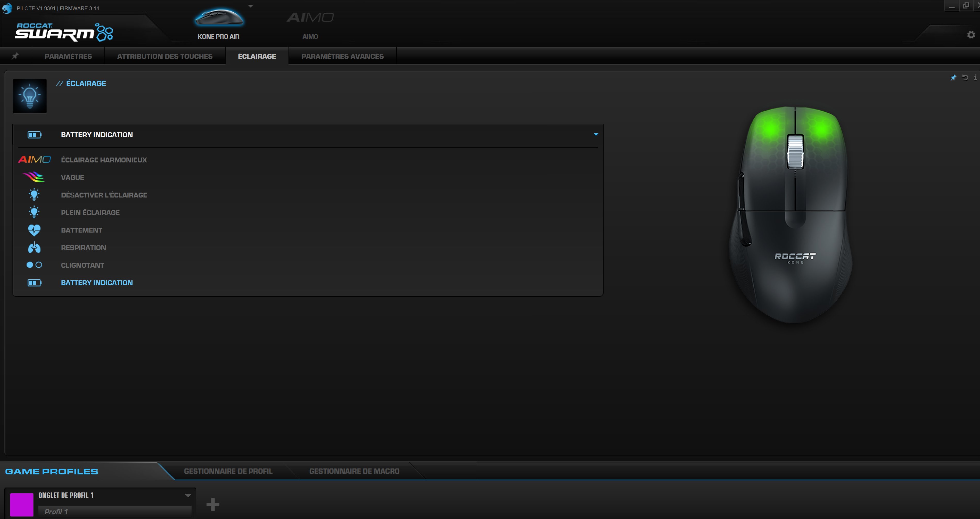Click the lightbulb icon beside Éclairage heading
This screenshot has width=980, height=519.
(x=29, y=96)
